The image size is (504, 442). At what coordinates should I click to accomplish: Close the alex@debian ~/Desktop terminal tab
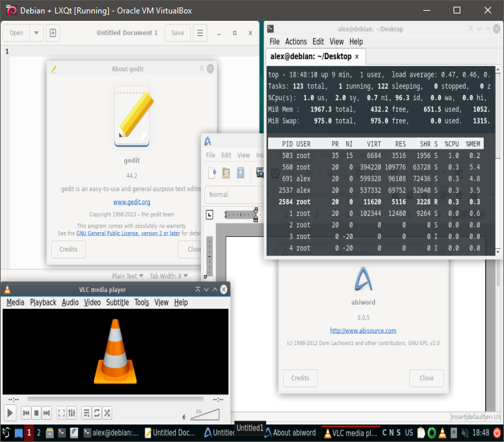click(x=357, y=57)
